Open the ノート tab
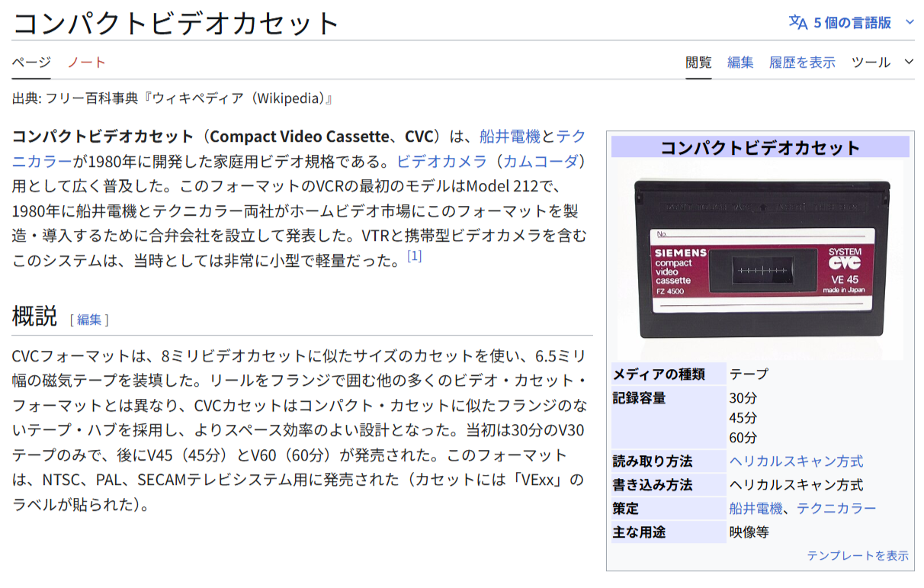This screenshot has width=924, height=588. click(86, 63)
